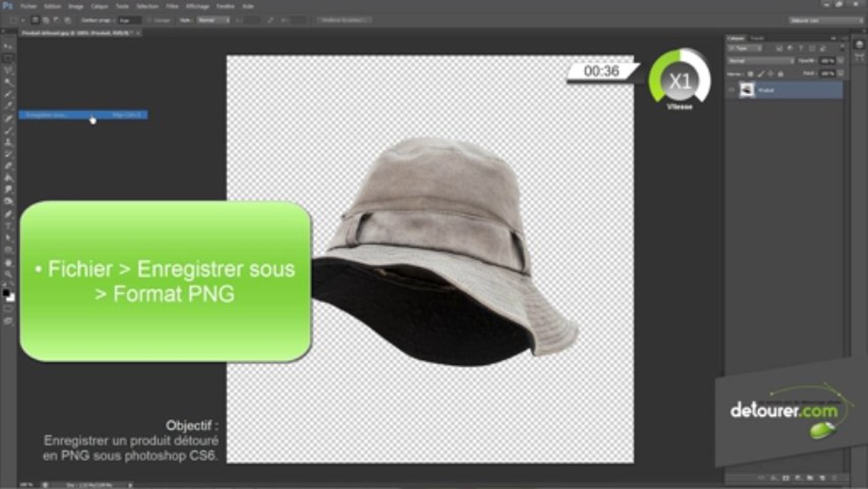Select the Zoom tool
The height and width of the screenshot is (489, 868).
[x=9, y=274]
